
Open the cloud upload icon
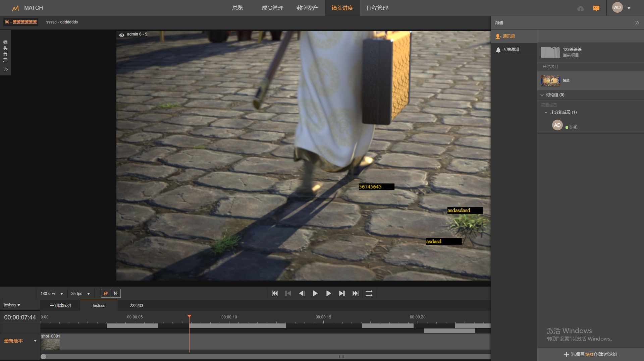(x=581, y=8)
